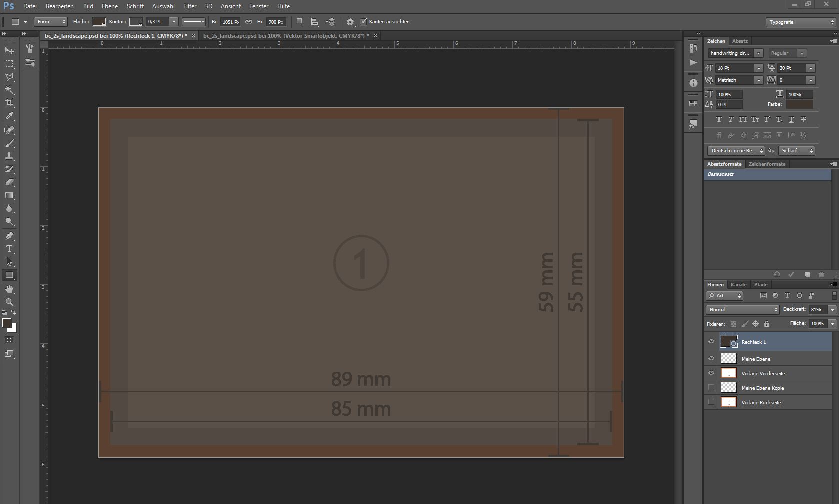Select the Horizontal Type tool
The height and width of the screenshot is (504, 839).
[x=9, y=249]
